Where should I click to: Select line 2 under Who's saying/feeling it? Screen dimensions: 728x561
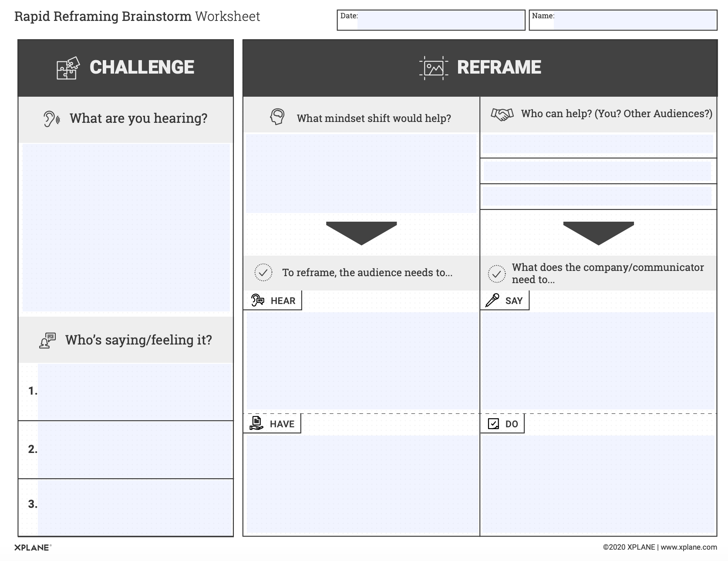pos(135,449)
